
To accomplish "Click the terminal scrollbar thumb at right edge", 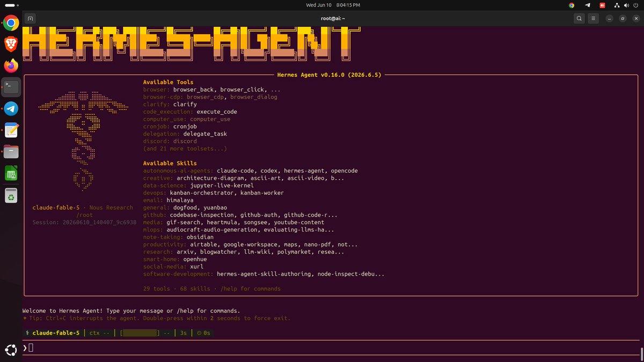I will click(x=641, y=354).
